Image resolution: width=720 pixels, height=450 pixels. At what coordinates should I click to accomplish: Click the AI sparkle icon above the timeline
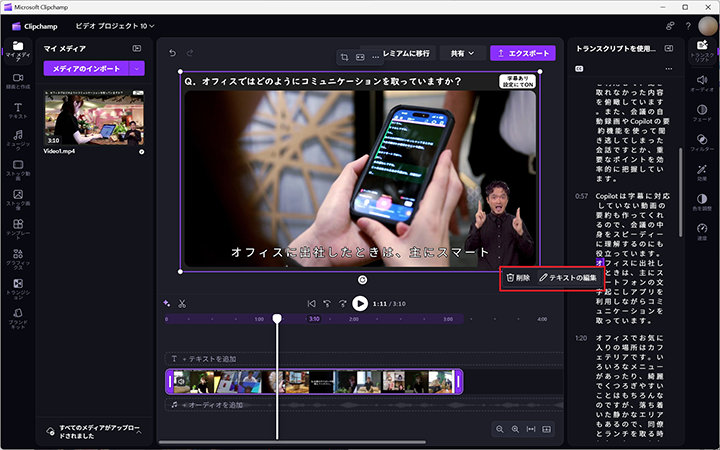(167, 304)
